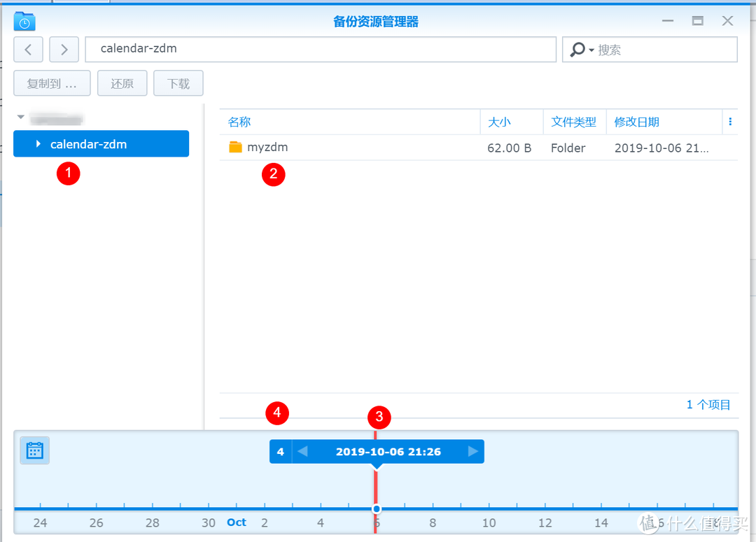Open the column options three-dot menu
This screenshot has width=756, height=542.
[730, 122]
